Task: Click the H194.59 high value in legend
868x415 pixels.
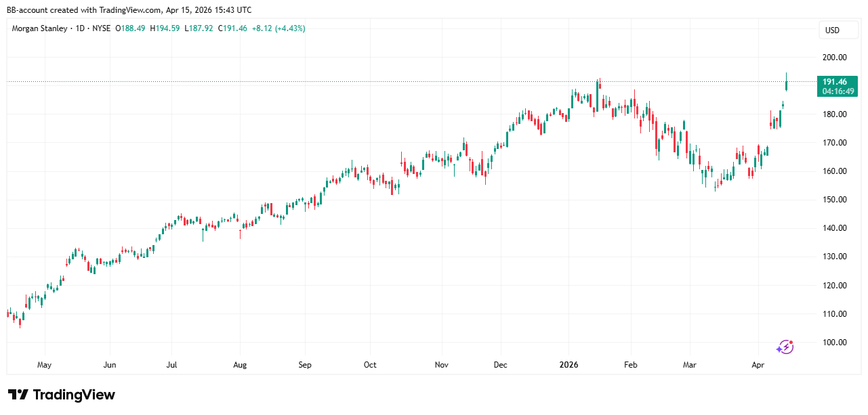Action: (x=165, y=28)
